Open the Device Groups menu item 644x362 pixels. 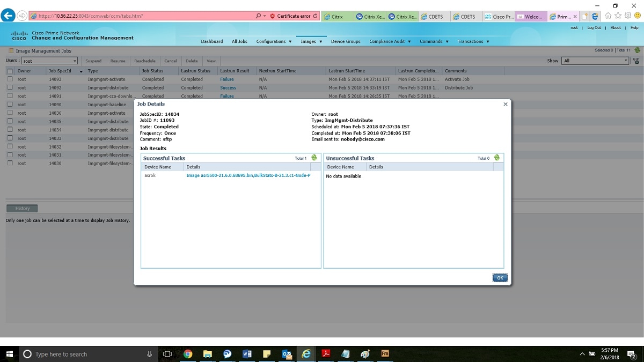[x=346, y=41]
